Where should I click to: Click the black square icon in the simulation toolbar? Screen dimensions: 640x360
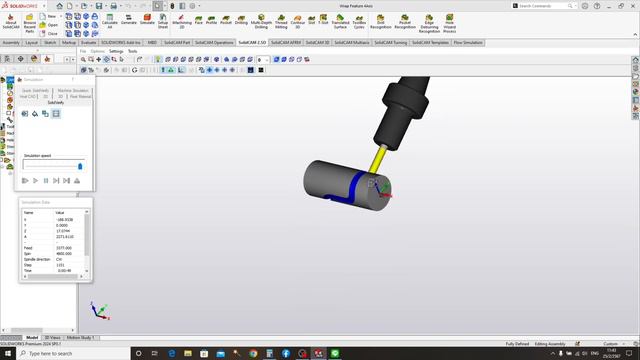tap(261, 70)
